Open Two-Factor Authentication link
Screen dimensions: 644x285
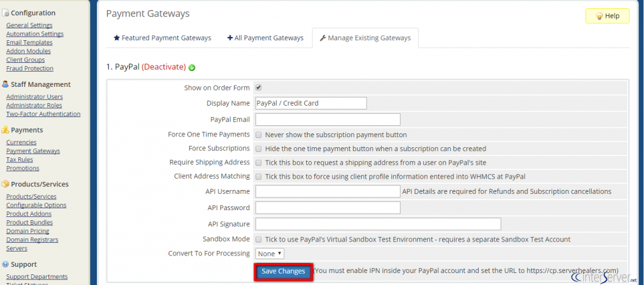(43, 114)
